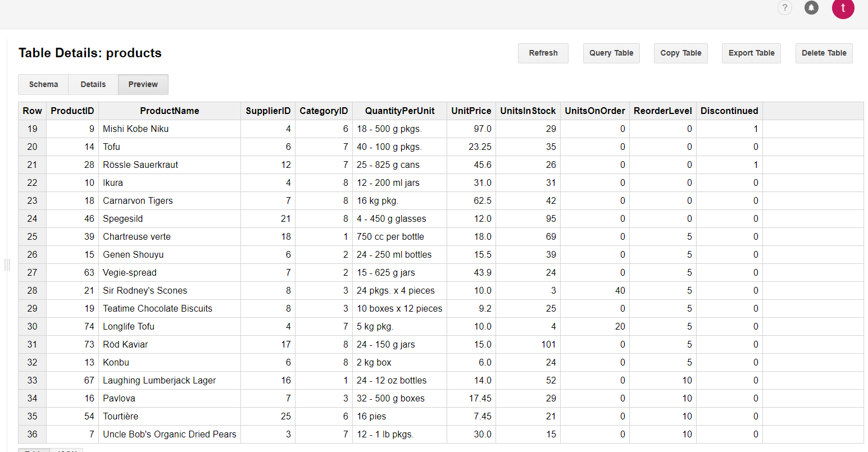Sort by the ProductName column header

(x=169, y=111)
